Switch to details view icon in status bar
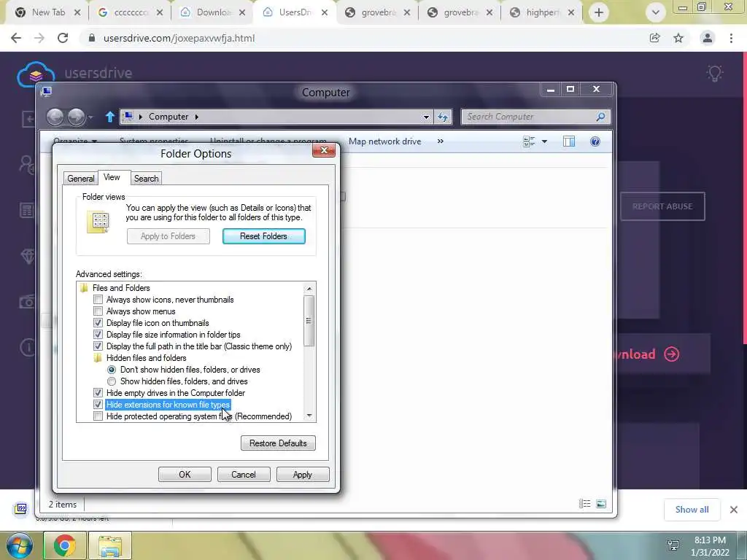The image size is (747, 560). [584, 504]
